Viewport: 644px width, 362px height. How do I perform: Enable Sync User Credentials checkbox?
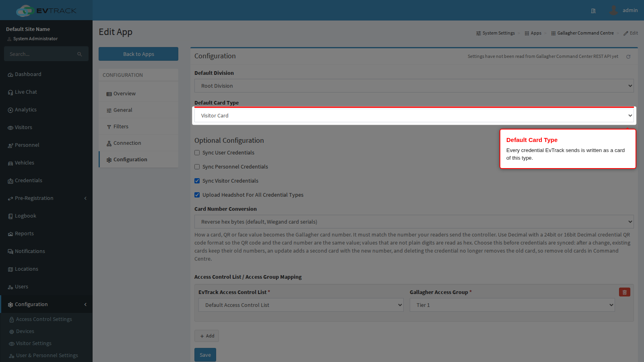point(197,153)
